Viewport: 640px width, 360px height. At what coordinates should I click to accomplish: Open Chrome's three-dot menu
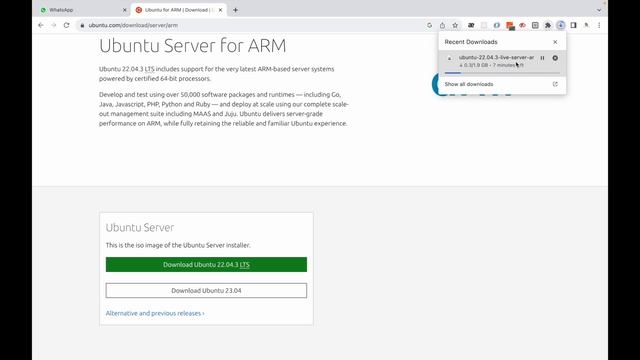(x=599, y=25)
